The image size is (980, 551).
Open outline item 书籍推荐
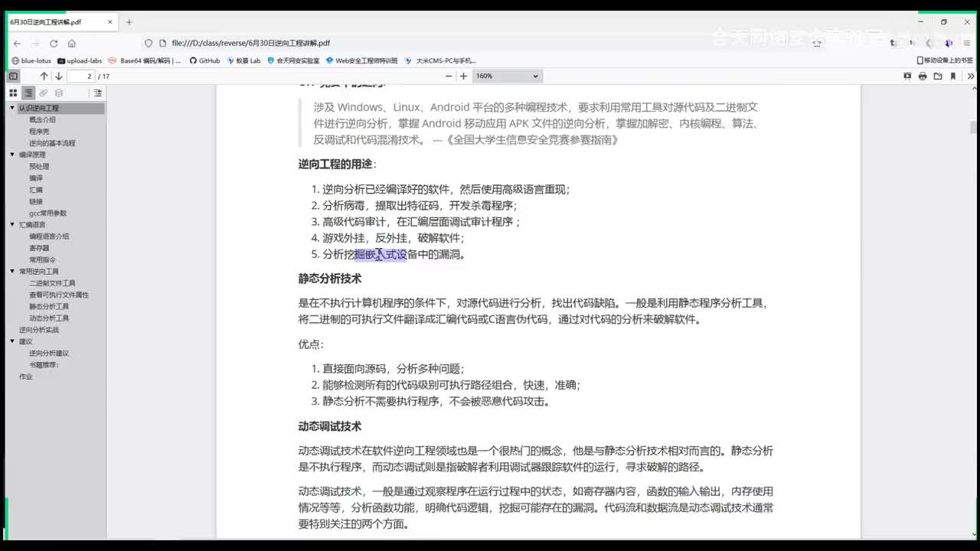(44, 365)
